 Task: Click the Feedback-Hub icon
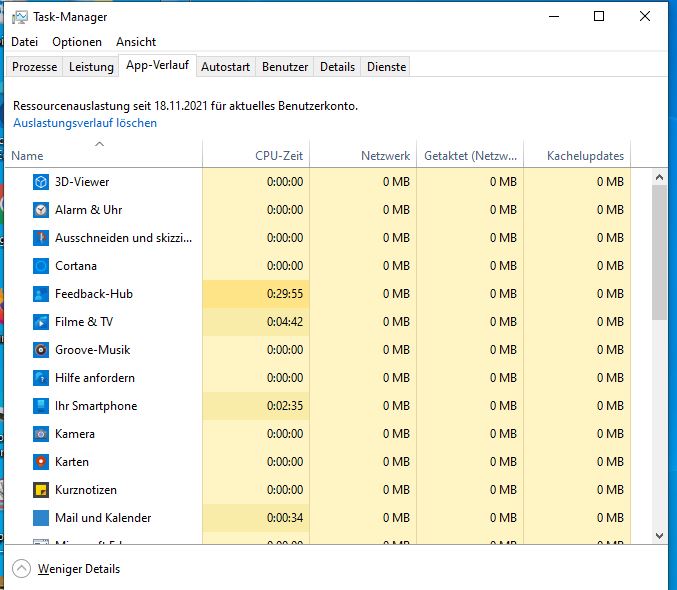[41, 294]
